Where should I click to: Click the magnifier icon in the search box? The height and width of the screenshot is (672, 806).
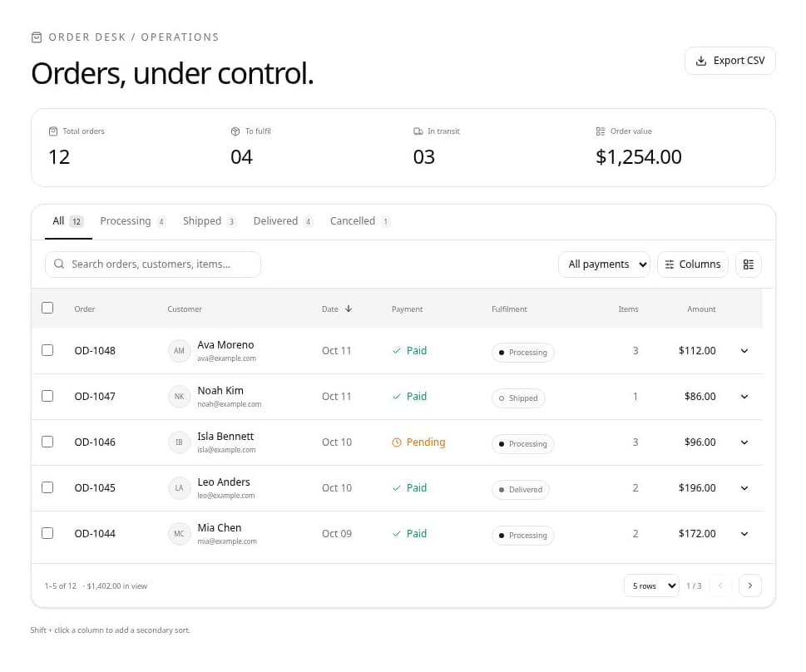pos(59,264)
